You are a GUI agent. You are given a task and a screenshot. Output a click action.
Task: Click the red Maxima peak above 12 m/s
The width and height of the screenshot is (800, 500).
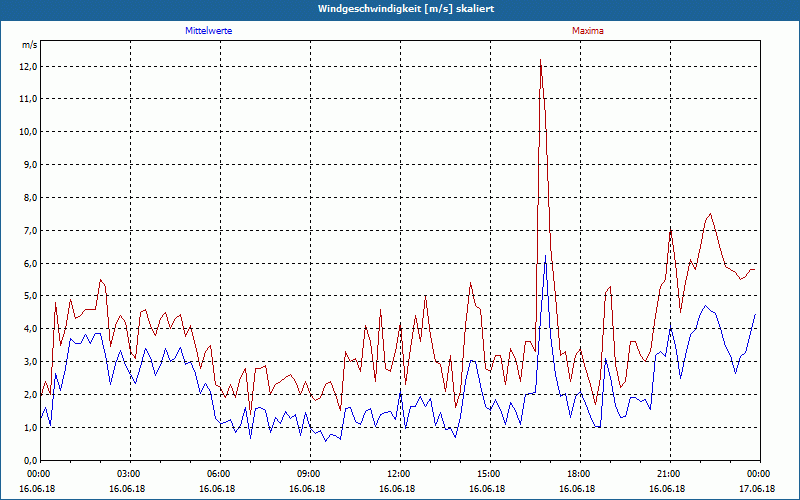tap(540, 60)
